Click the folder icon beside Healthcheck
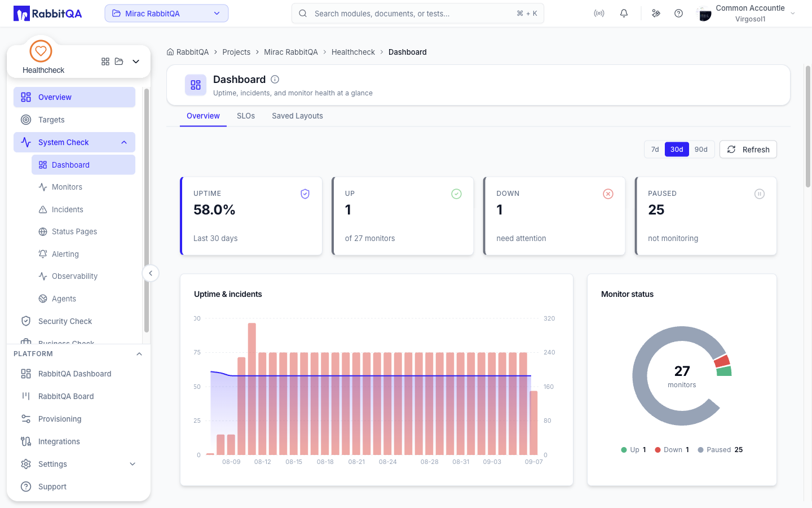The height and width of the screenshot is (508, 812). pyautogui.click(x=119, y=62)
